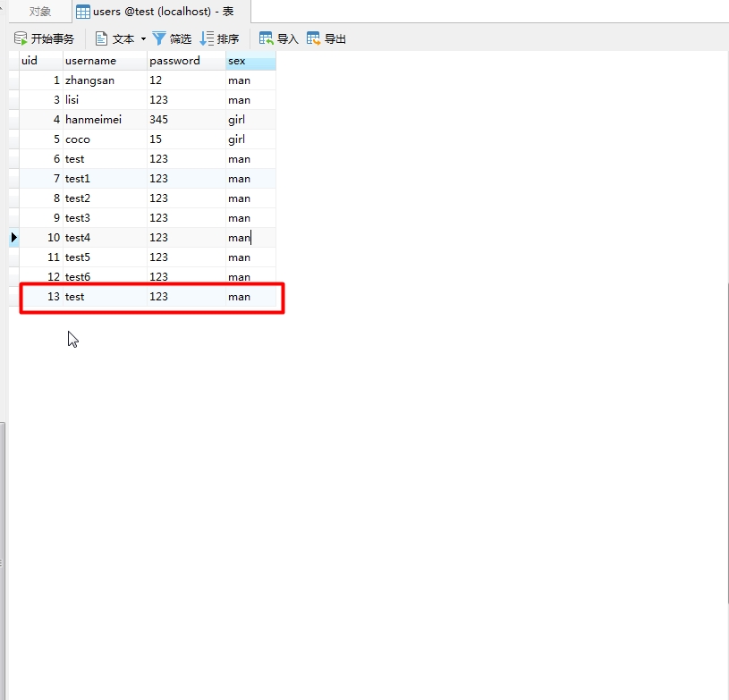Click the current-row arrow marker on row 10

point(14,238)
